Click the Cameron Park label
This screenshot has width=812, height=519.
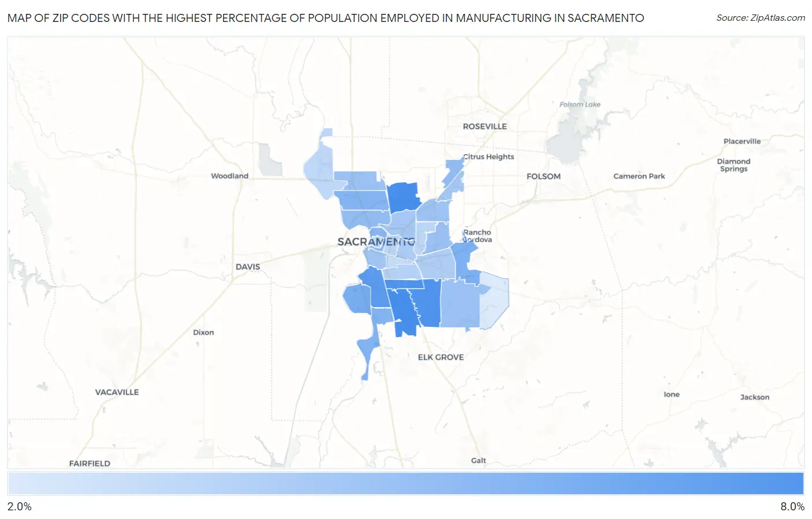click(x=639, y=176)
